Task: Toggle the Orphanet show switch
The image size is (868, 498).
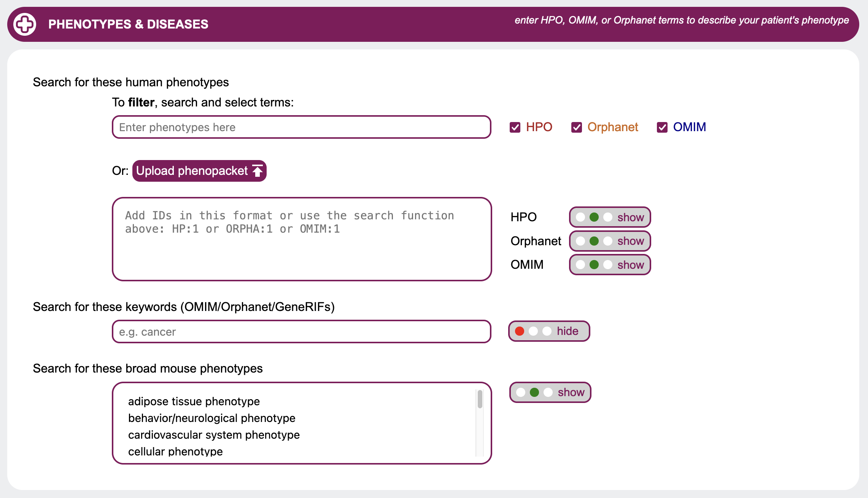Action: point(610,241)
